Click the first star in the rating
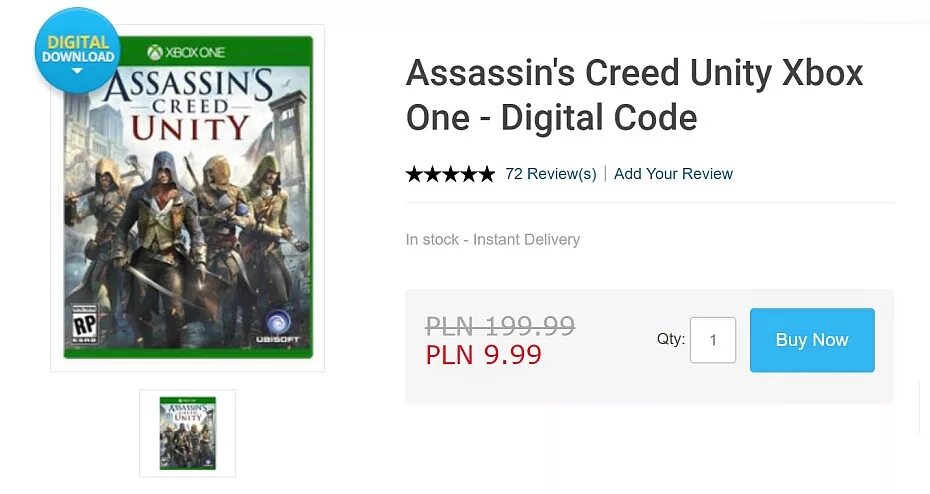Image resolution: width=930 pixels, height=494 pixels. tap(415, 174)
